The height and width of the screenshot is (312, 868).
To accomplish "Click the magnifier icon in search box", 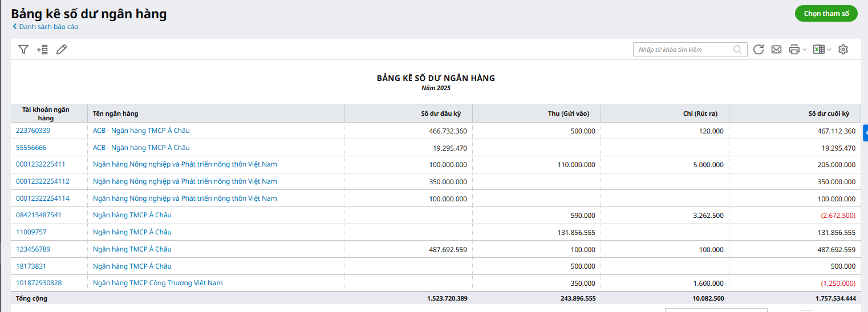I will coord(737,50).
